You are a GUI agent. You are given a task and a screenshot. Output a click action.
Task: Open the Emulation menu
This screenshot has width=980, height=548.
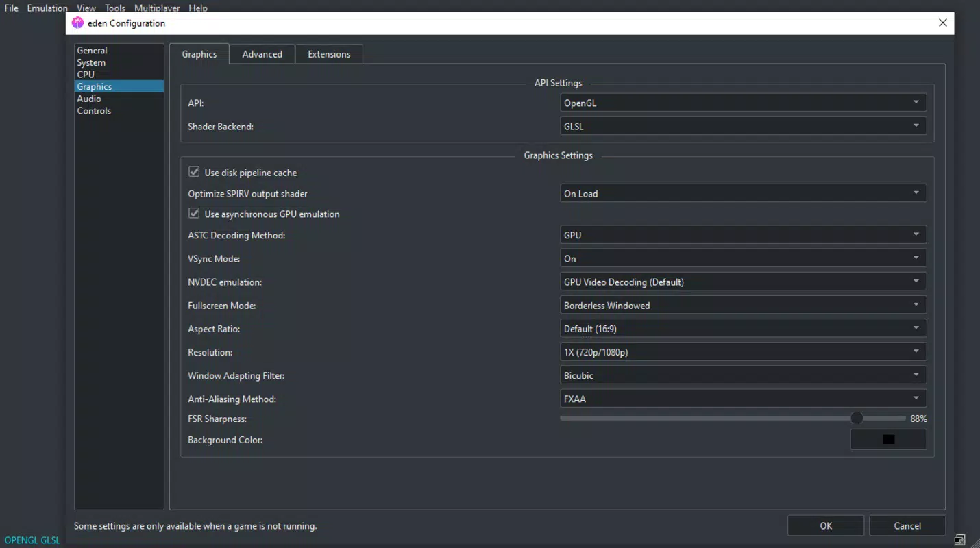click(x=47, y=8)
